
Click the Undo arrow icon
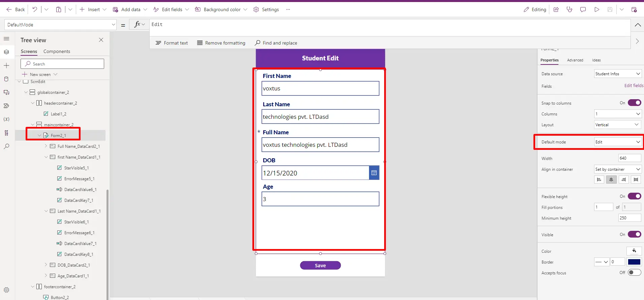[x=35, y=9]
